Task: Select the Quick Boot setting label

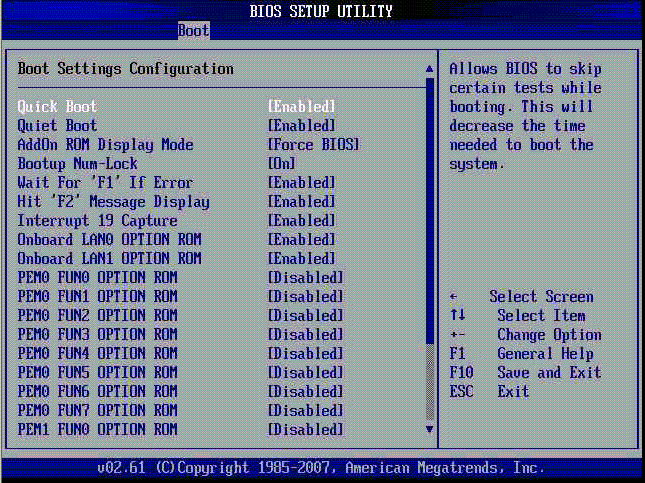Action: [x=57, y=107]
